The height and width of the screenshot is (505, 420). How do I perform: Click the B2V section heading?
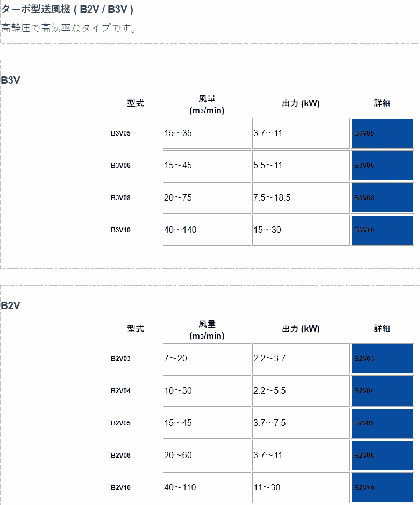point(11,306)
